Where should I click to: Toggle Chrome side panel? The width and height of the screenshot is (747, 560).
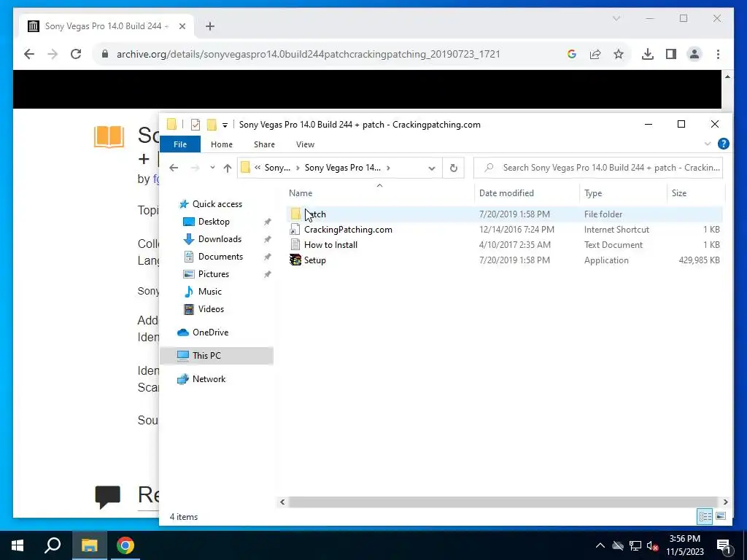click(x=671, y=54)
